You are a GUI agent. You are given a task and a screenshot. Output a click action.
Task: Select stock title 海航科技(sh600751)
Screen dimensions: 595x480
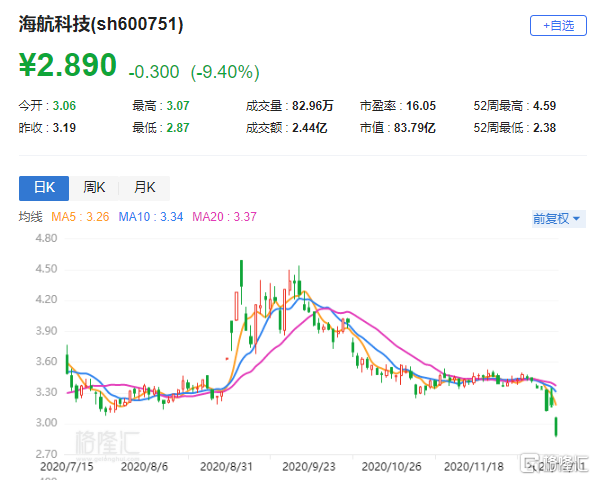point(101,24)
